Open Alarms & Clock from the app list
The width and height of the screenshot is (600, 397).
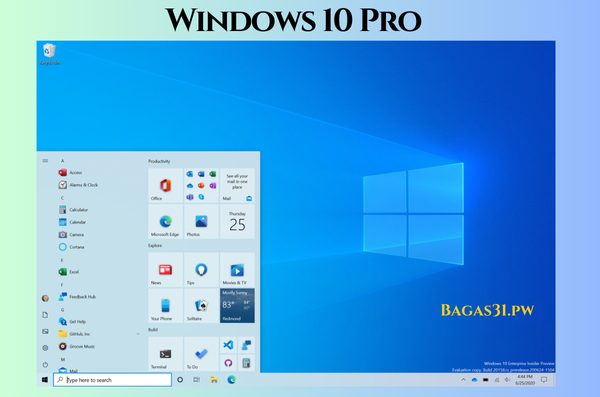click(78, 185)
